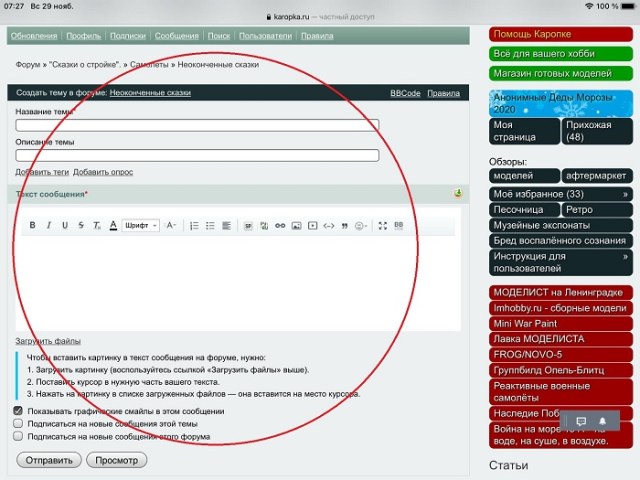
Task: Go to "Профиль" in the top navigation
Action: tap(83, 35)
